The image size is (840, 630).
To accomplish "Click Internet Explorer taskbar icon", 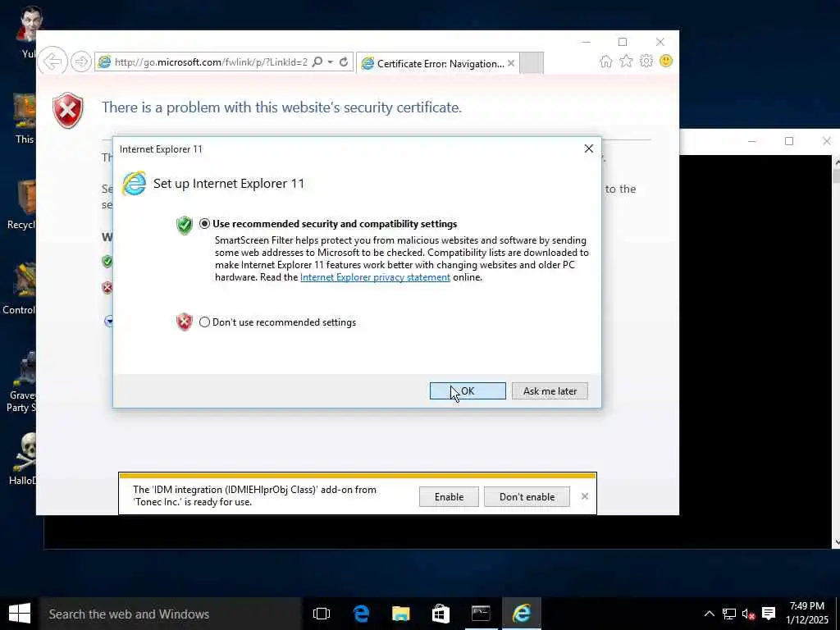I will 521,614.
